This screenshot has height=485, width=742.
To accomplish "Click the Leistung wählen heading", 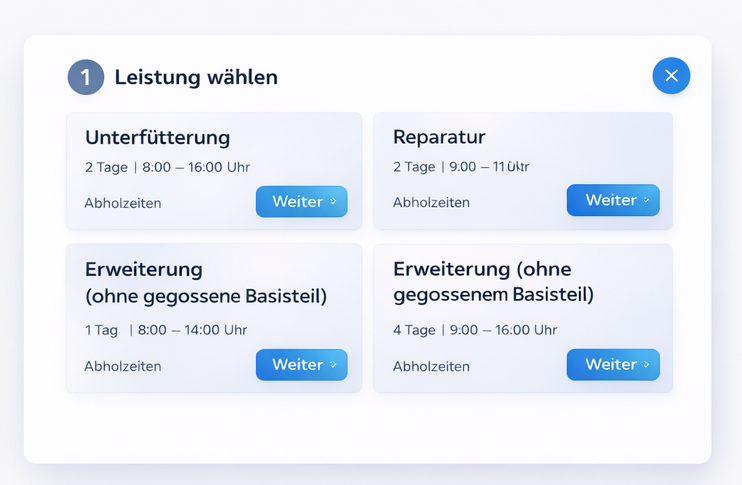I will [196, 78].
